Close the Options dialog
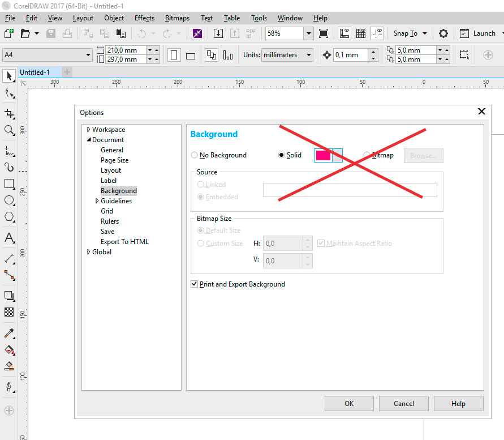 click(x=481, y=112)
